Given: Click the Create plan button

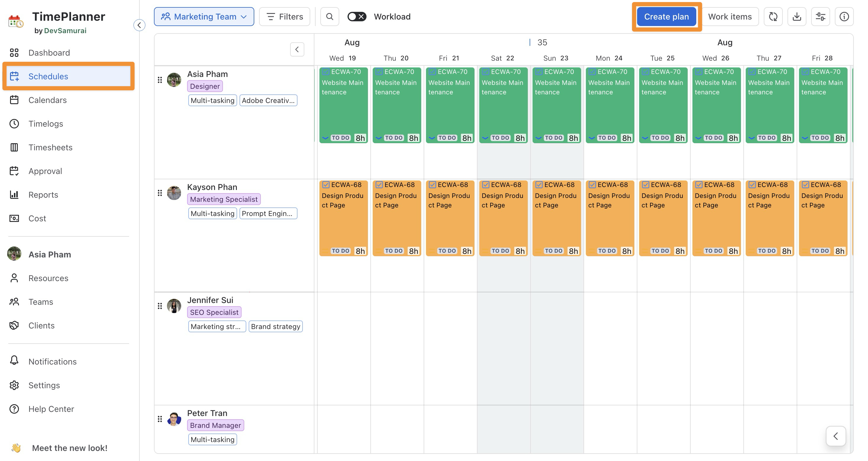Looking at the screenshot, I should pyautogui.click(x=666, y=17).
